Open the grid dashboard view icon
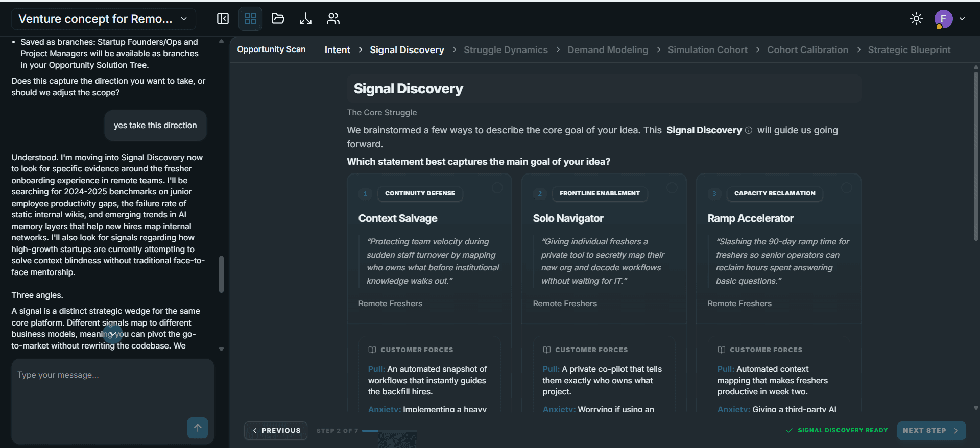Screen dimensions: 980x448 coord(250,19)
